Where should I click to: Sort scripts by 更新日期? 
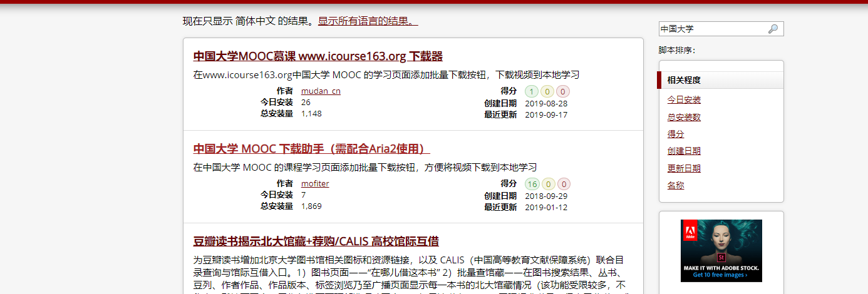pyautogui.click(x=684, y=168)
